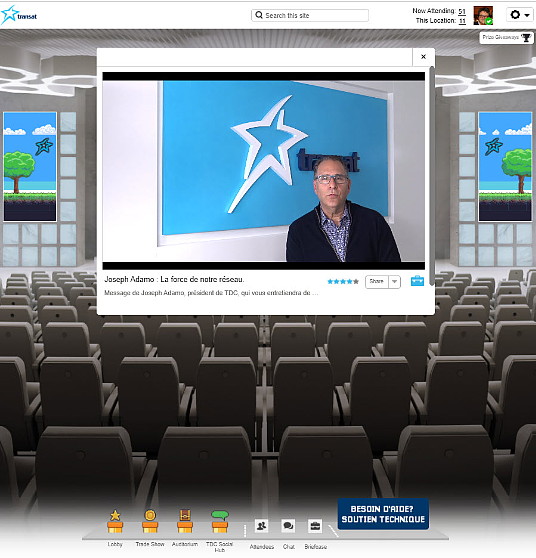Screen dimensions: 536x558
Task: Open the Now Attending count 51
Action: (x=462, y=11)
